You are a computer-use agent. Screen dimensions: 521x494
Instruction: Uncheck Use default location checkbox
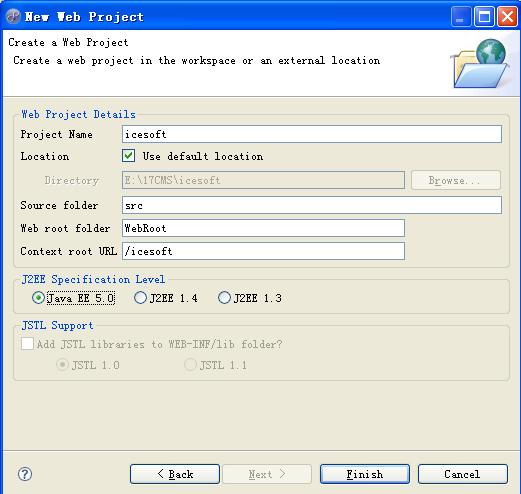128,156
